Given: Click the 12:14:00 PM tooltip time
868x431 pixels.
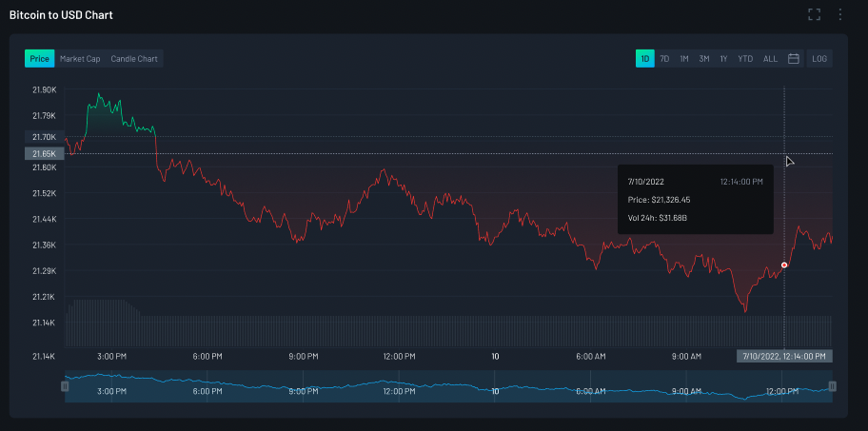Looking at the screenshot, I should pos(741,182).
